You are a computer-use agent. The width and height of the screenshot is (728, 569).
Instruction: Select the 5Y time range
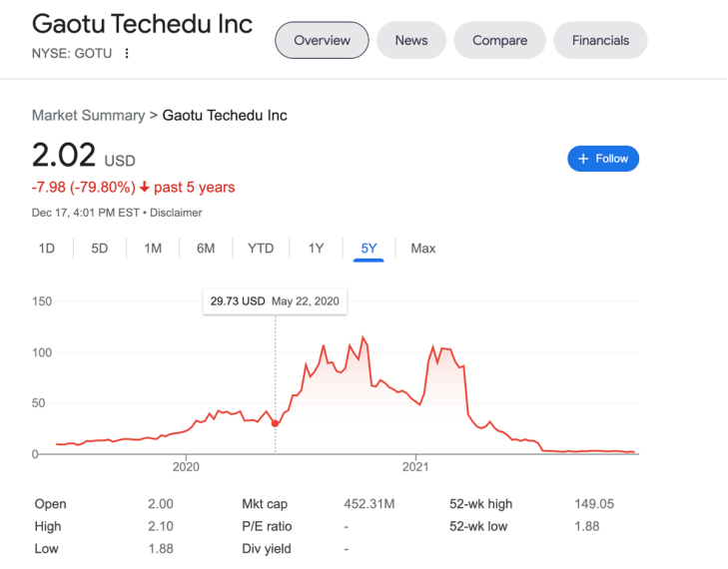(x=368, y=249)
